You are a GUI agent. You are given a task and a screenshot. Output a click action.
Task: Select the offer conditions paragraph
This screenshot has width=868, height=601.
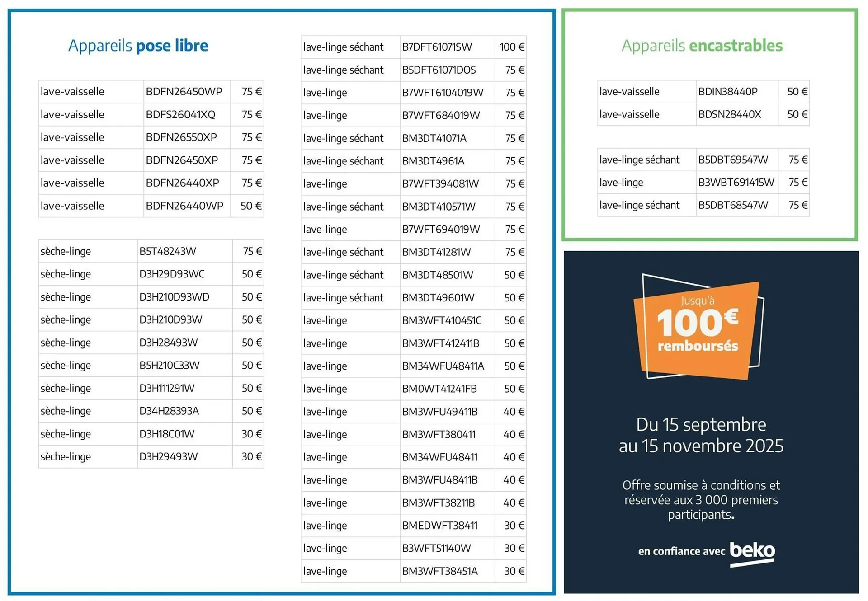[x=701, y=500]
